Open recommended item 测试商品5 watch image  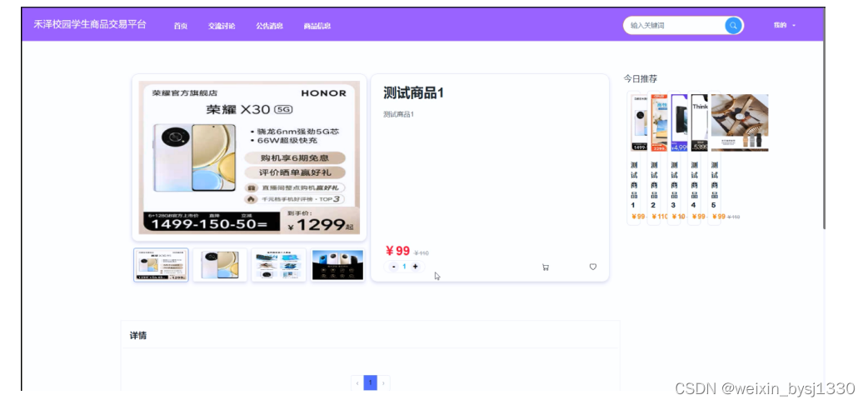pyautogui.click(x=740, y=122)
